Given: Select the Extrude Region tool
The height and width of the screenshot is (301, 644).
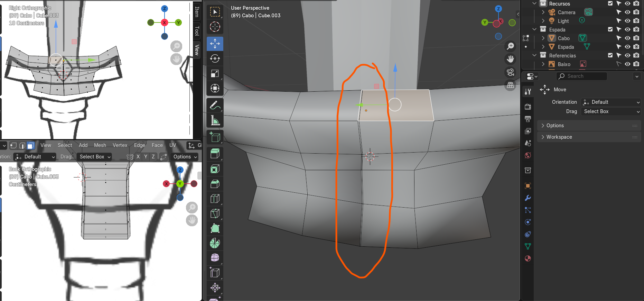Looking at the screenshot, I should (x=215, y=154).
